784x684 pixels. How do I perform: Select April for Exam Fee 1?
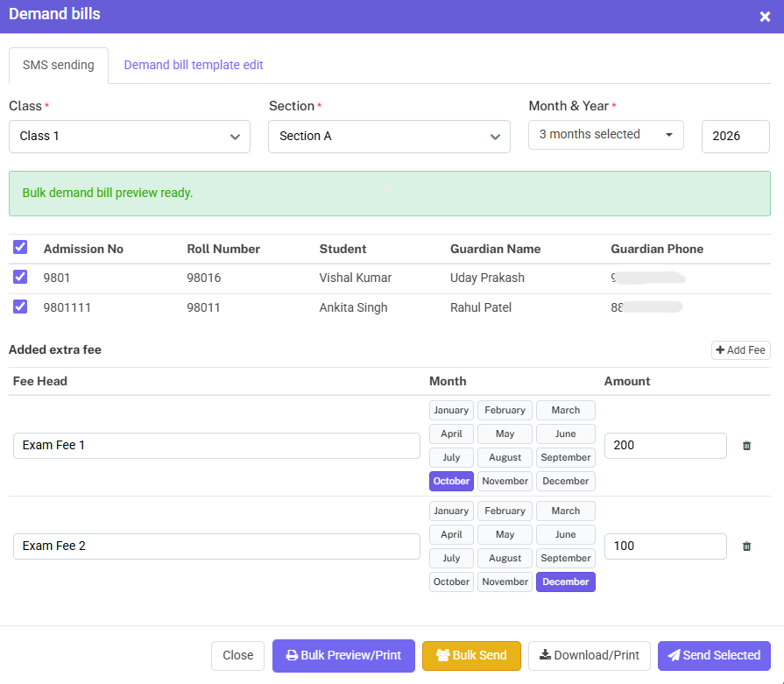(451, 434)
